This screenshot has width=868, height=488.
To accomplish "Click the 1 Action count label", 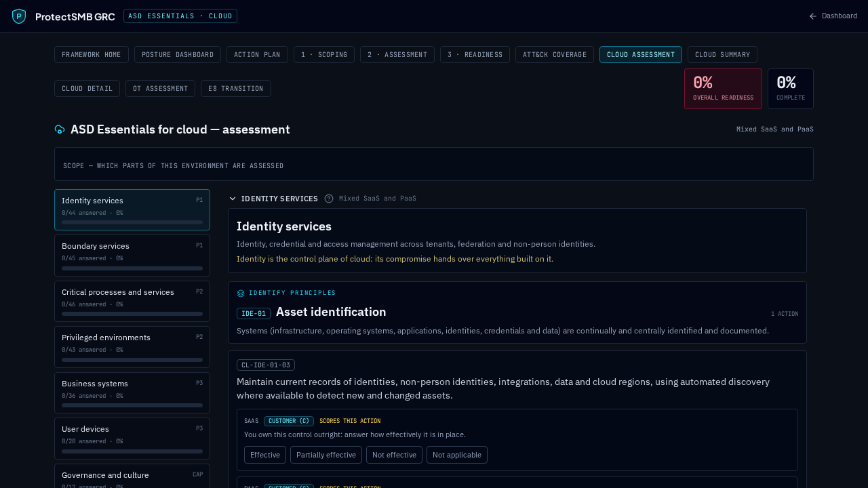I will (785, 314).
